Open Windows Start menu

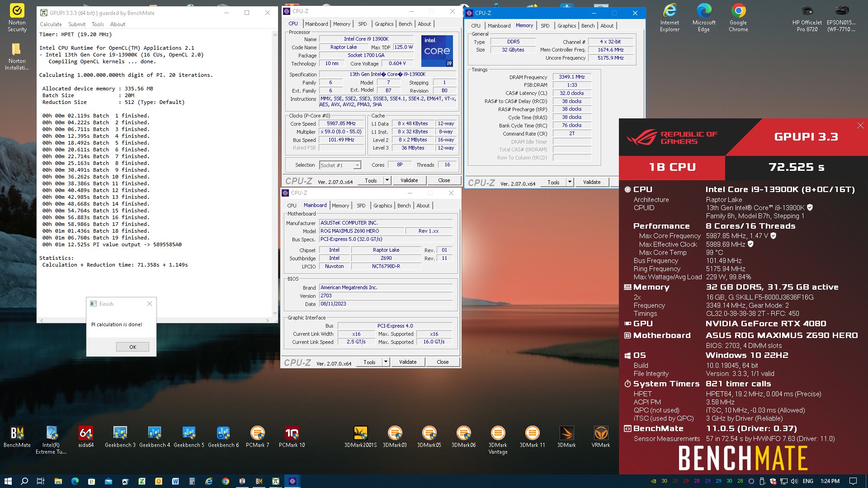(x=8, y=481)
